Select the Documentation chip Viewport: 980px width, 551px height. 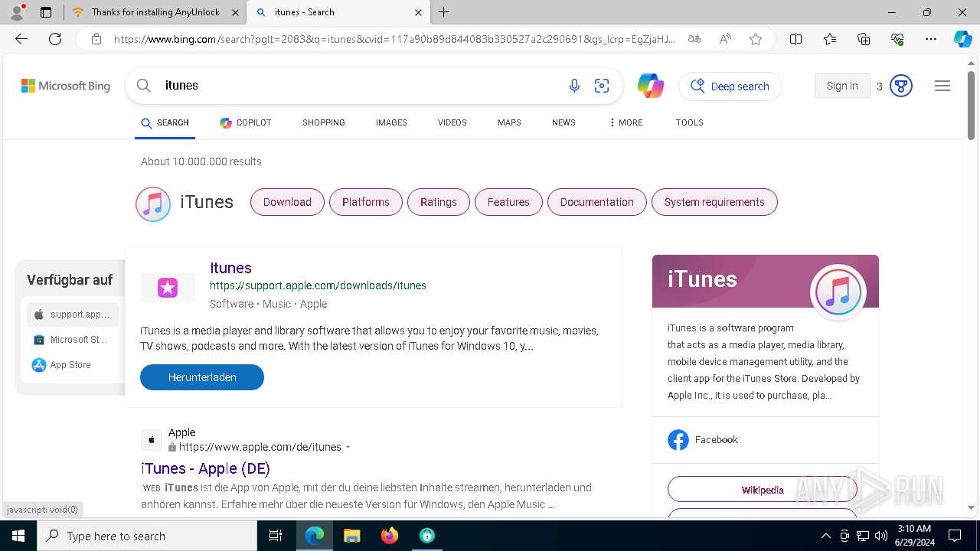click(x=597, y=202)
